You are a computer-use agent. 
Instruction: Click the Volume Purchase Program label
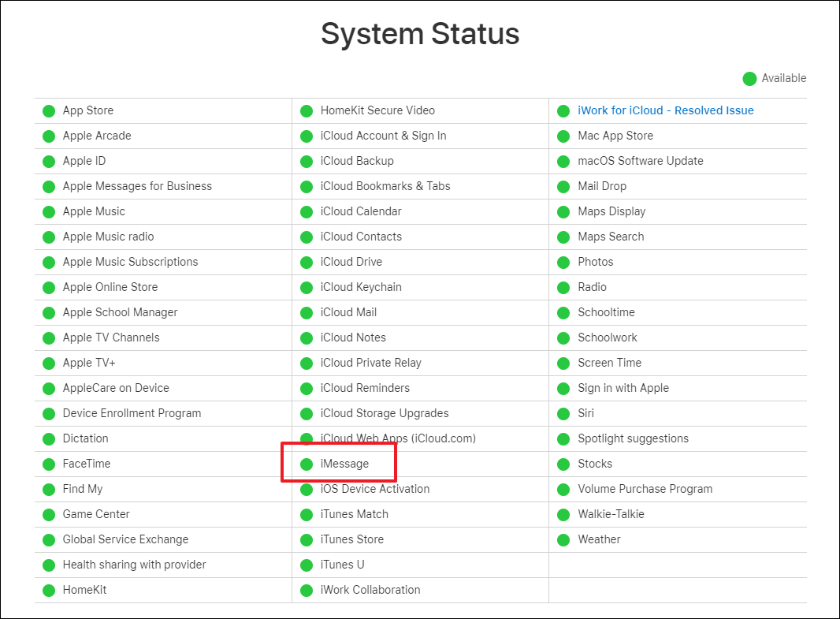(645, 489)
